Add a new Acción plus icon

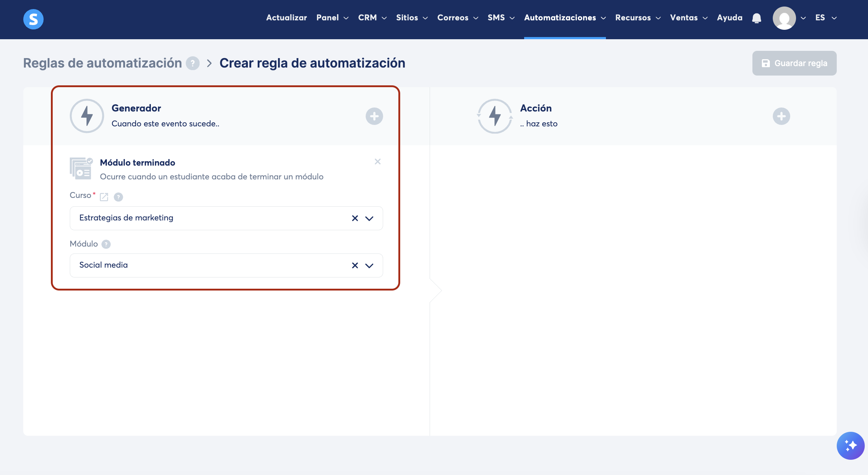[x=781, y=116]
